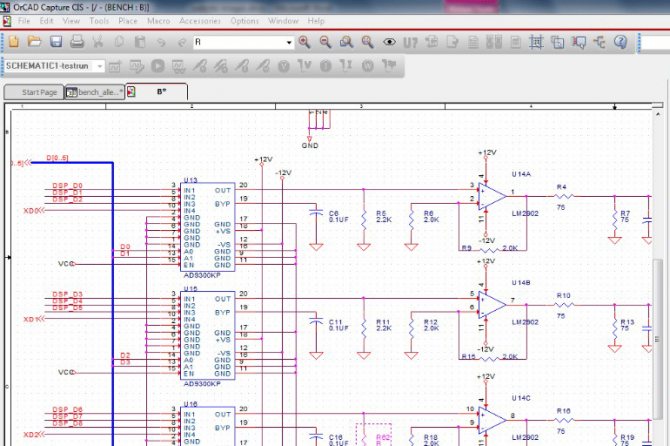
Task: Open the Help menu
Action: [316, 21]
